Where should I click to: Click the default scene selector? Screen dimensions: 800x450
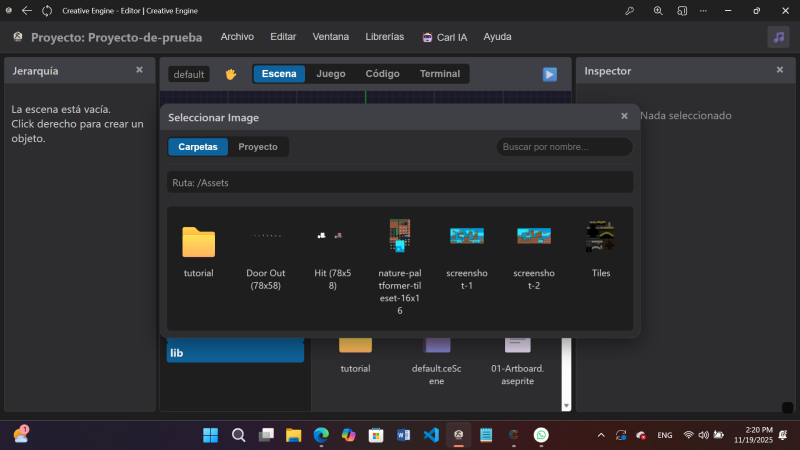(x=188, y=74)
